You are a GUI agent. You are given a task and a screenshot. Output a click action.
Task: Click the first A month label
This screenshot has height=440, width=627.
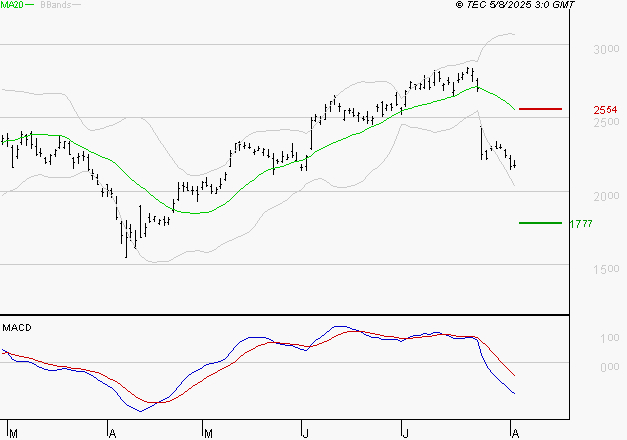(112, 434)
